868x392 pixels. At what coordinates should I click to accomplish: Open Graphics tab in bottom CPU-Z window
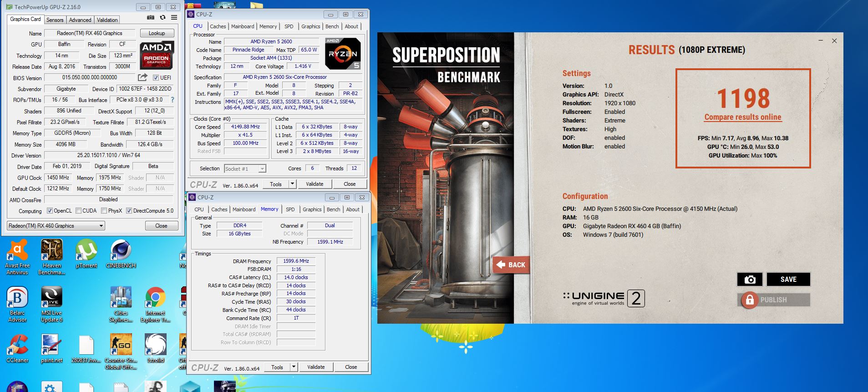pos(312,209)
